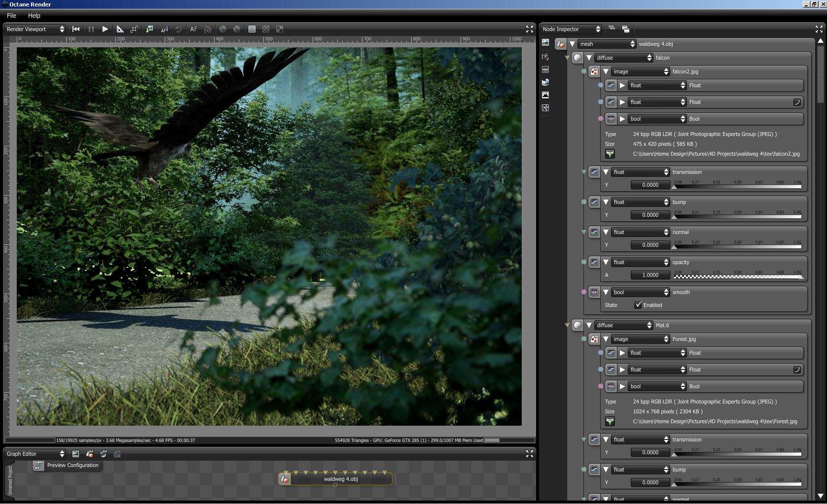Open the diffuse type dropdown for falcon

tap(624, 58)
